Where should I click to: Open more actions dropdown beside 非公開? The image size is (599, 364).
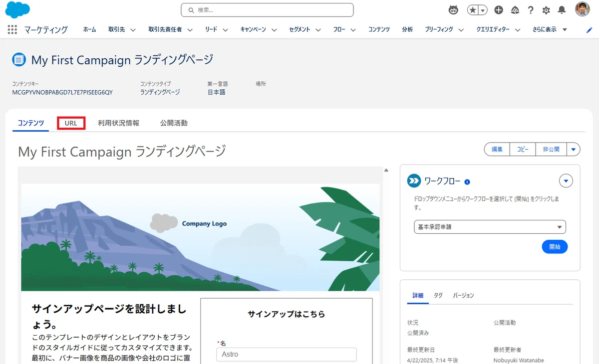[574, 149]
